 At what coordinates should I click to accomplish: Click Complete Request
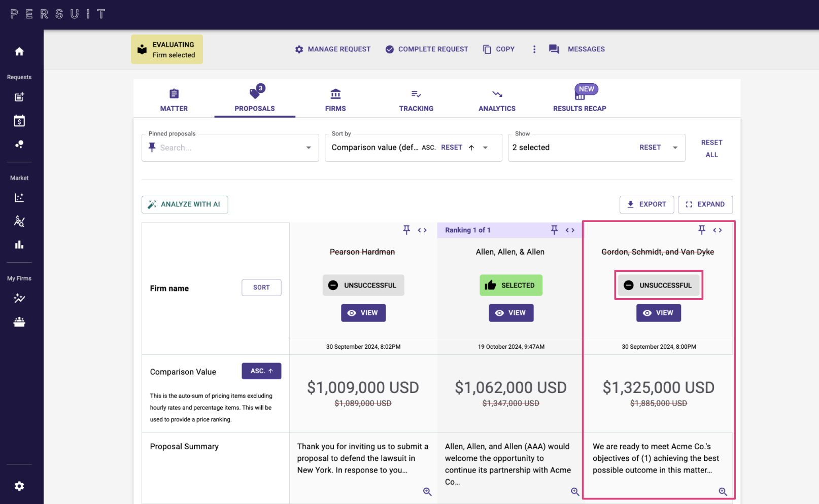tap(427, 49)
